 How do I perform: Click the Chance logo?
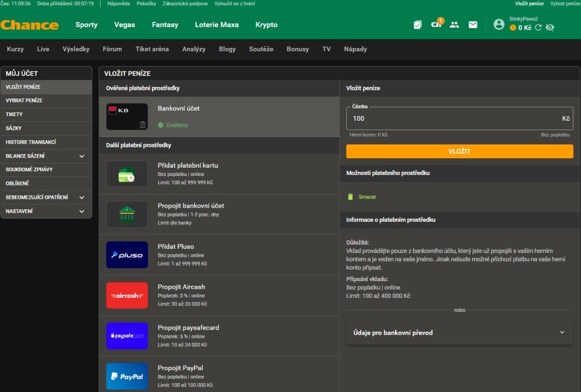click(x=30, y=25)
